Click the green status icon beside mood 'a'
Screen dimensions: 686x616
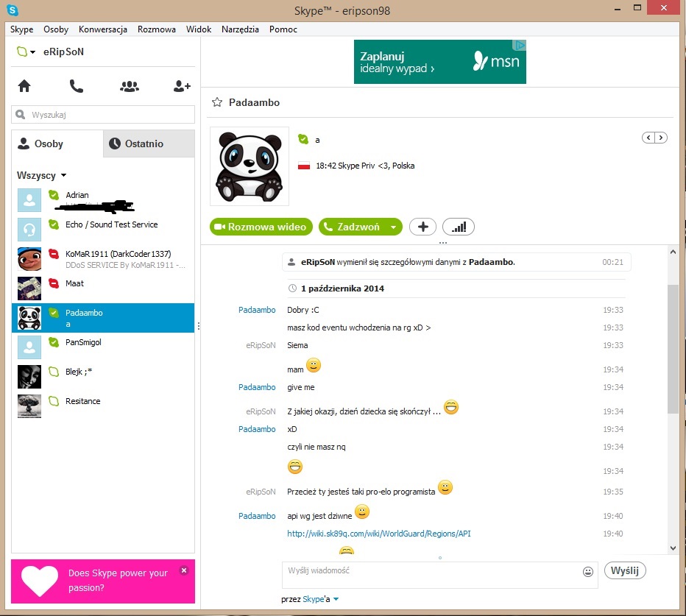303,139
